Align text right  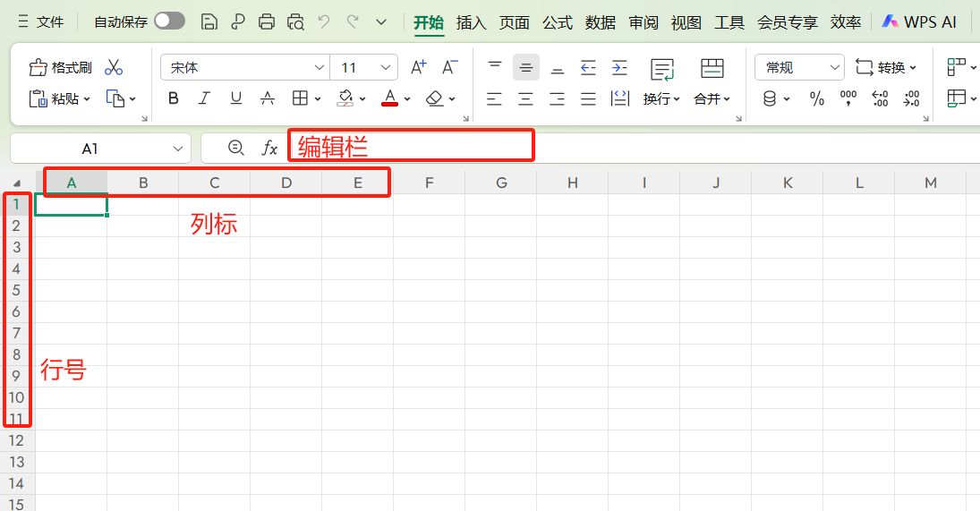pos(557,98)
